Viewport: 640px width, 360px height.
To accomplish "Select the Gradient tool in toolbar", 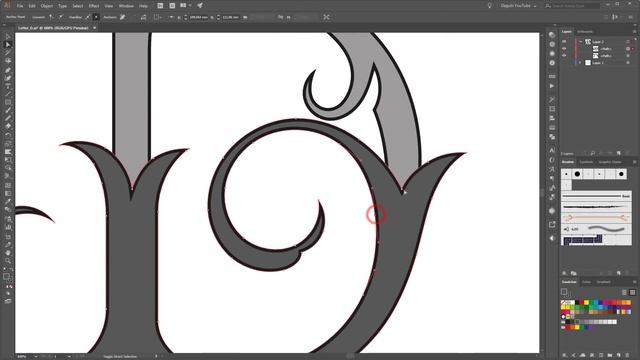I will (x=8, y=193).
